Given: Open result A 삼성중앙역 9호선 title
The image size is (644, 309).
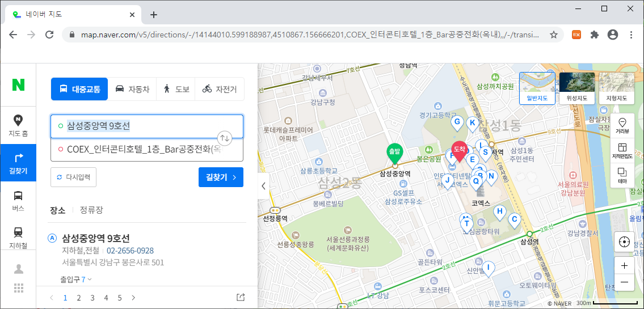Looking at the screenshot, I should point(96,238).
